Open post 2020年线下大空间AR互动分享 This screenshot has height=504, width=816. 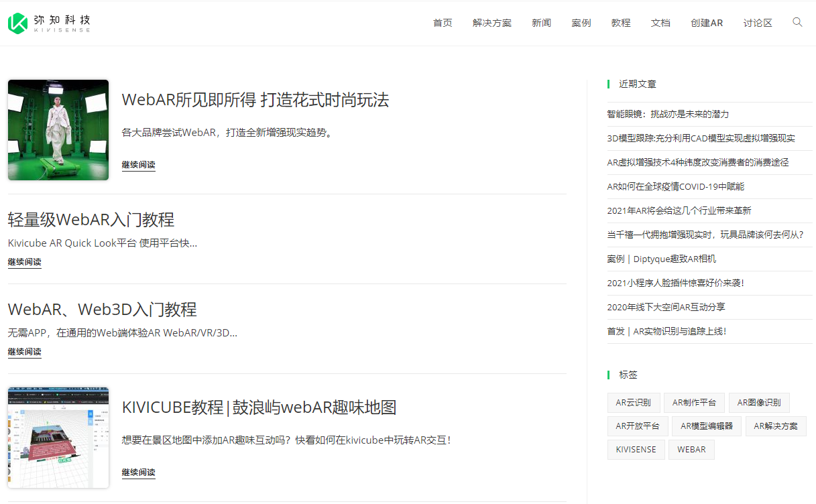pyautogui.click(x=666, y=307)
